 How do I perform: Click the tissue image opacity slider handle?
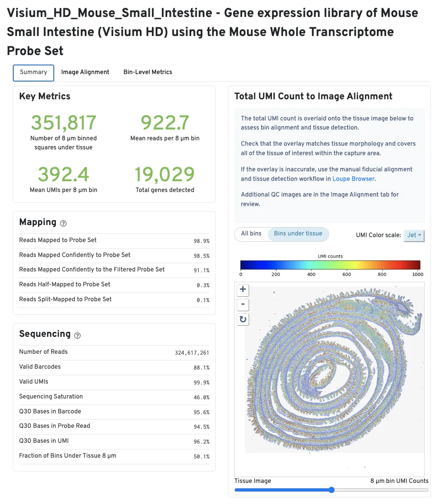pyautogui.click(x=331, y=490)
